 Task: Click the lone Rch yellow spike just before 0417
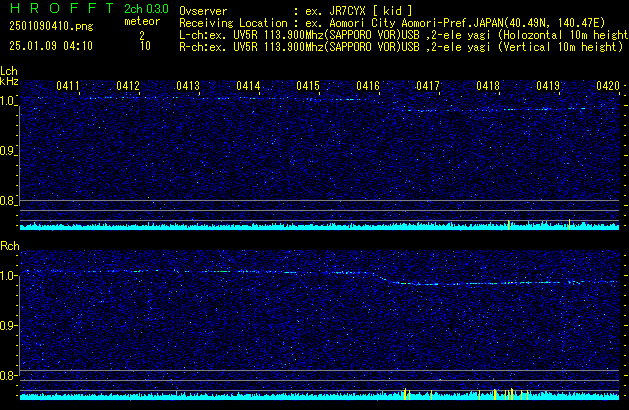coord(431,395)
